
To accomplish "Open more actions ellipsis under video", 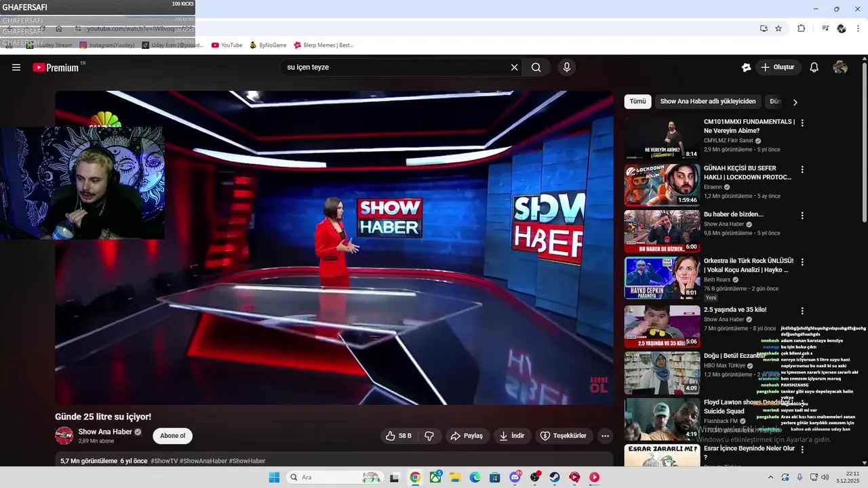I will pyautogui.click(x=606, y=436).
